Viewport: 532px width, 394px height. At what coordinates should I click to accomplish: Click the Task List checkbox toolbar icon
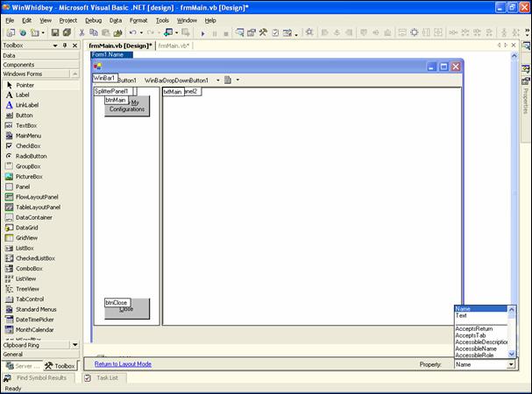(x=275, y=32)
